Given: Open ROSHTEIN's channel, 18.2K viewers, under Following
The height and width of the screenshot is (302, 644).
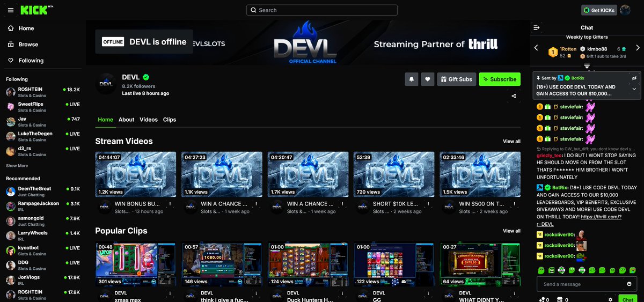Looking at the screenshot, I should (43, 92).
